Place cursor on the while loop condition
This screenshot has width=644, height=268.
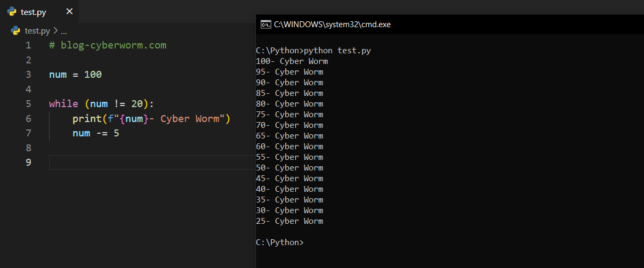click(x=117, y=104)
